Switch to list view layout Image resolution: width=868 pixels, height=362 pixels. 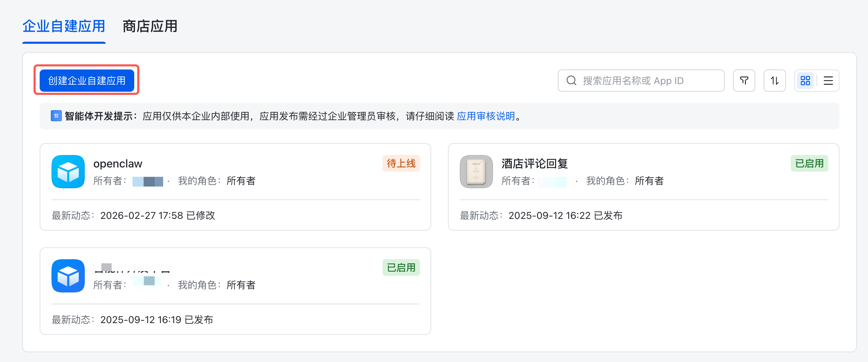(x=828, y=81)
